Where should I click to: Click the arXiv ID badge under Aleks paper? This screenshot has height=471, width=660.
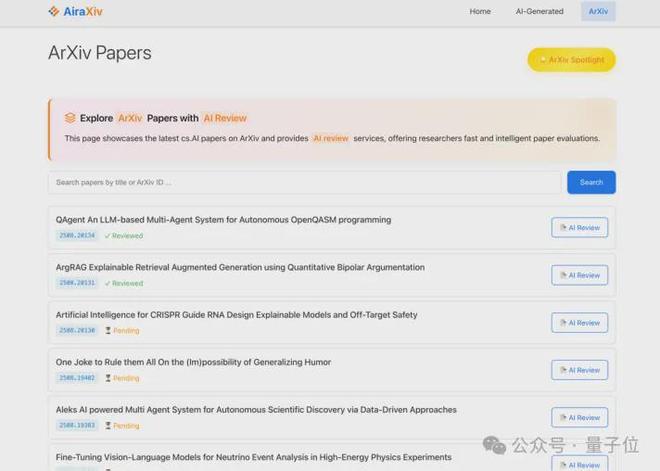coord(77,426)
